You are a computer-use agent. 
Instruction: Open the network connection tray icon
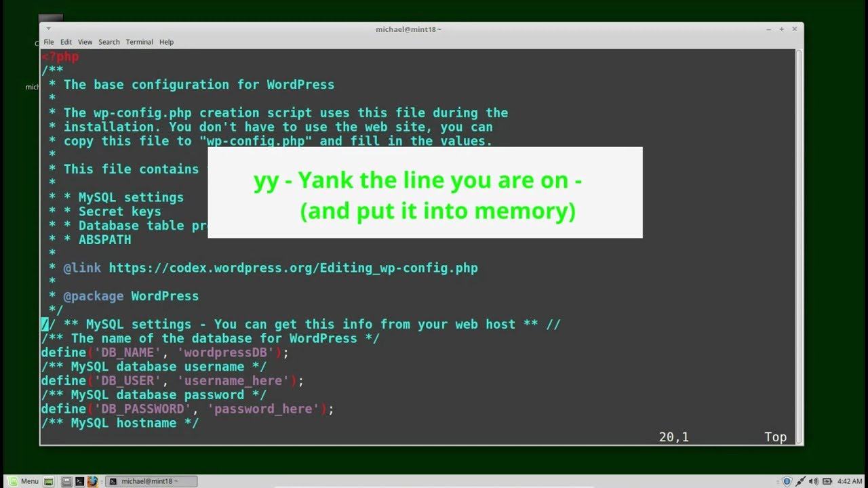pyautogui.click(x=802, y=481)
